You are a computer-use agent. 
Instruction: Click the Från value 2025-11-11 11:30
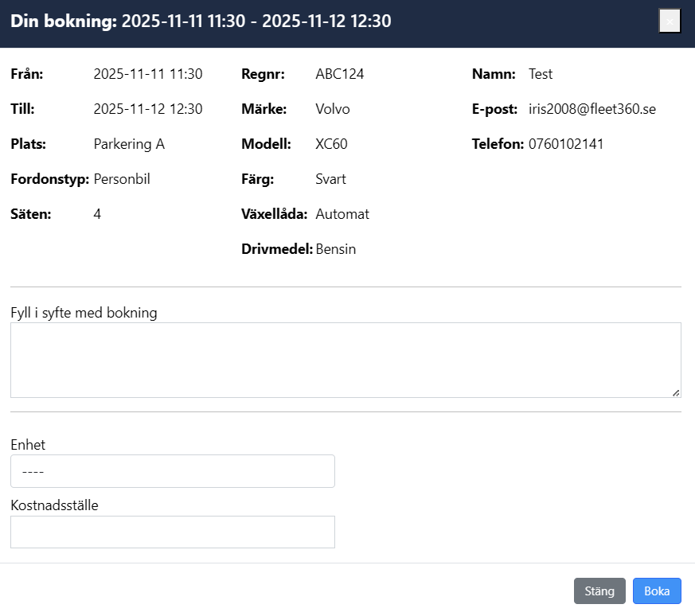click(x=148, y=73)
